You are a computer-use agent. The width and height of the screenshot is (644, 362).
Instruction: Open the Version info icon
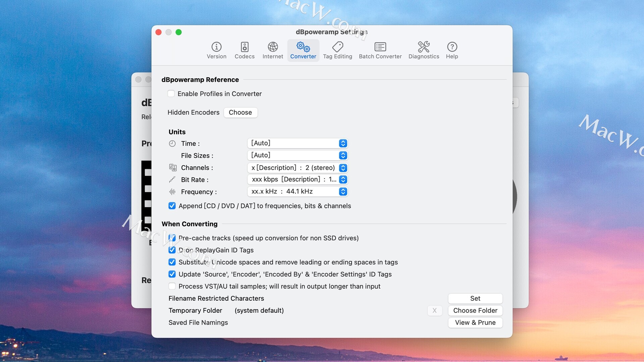[x=216, y=47]
